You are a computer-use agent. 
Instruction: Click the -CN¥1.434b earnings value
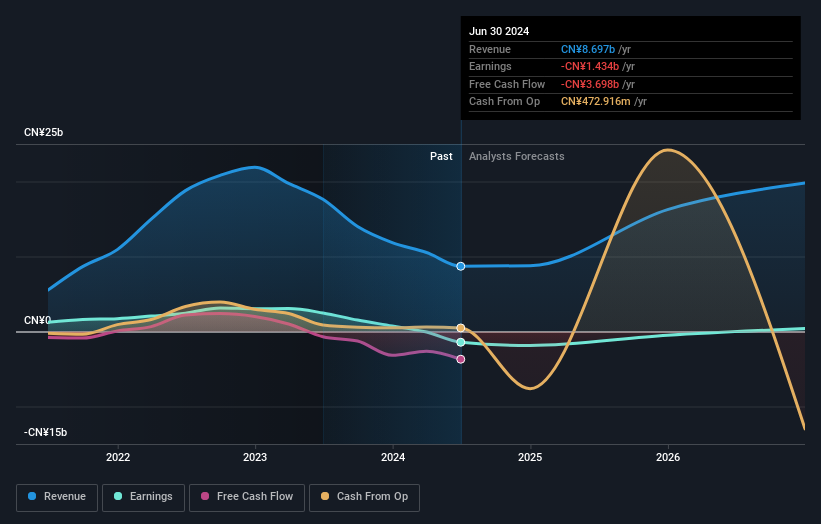pos(590,66)
